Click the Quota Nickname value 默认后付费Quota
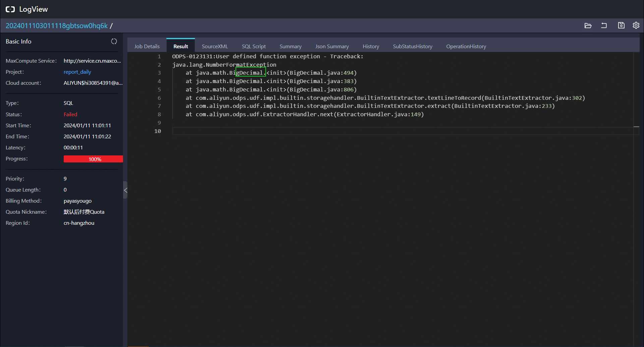644x347 pixels. click(84, 212)
